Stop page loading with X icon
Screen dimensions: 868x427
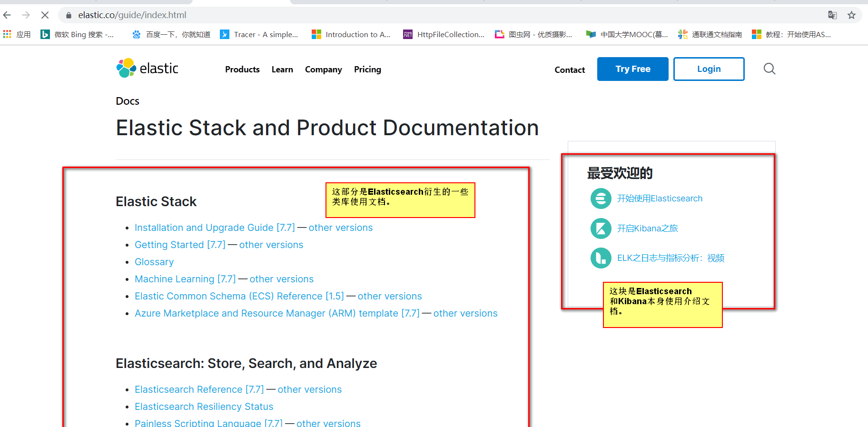coord(45,15)
